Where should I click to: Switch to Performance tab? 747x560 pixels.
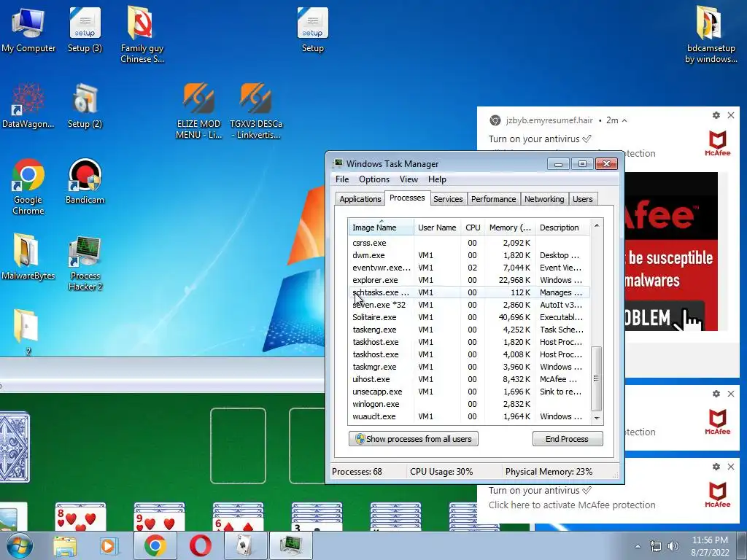[x=493, y=199]
